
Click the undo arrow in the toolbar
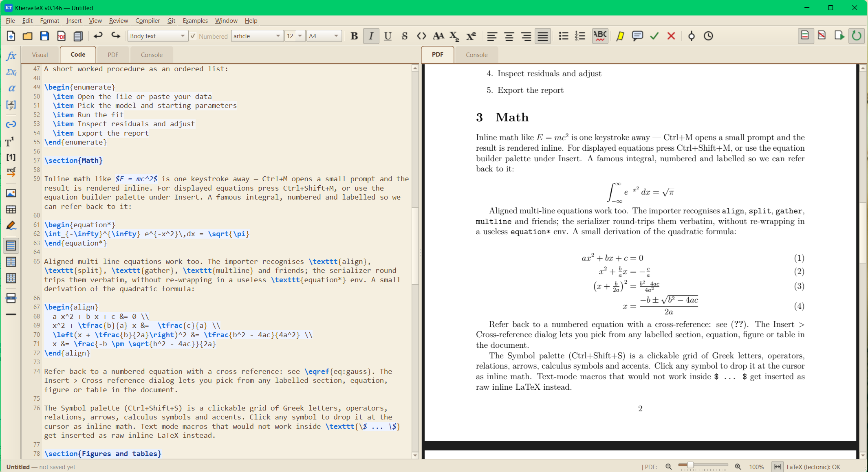[98, 36]
